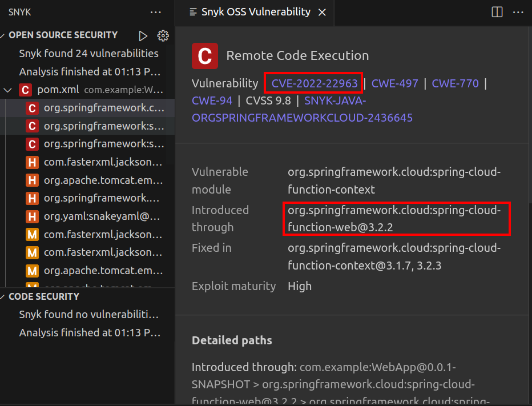This screenshot has width=532, height=406.
Task: Open the CVE-2022-22963 link
Action: click(x=315, y=83)
